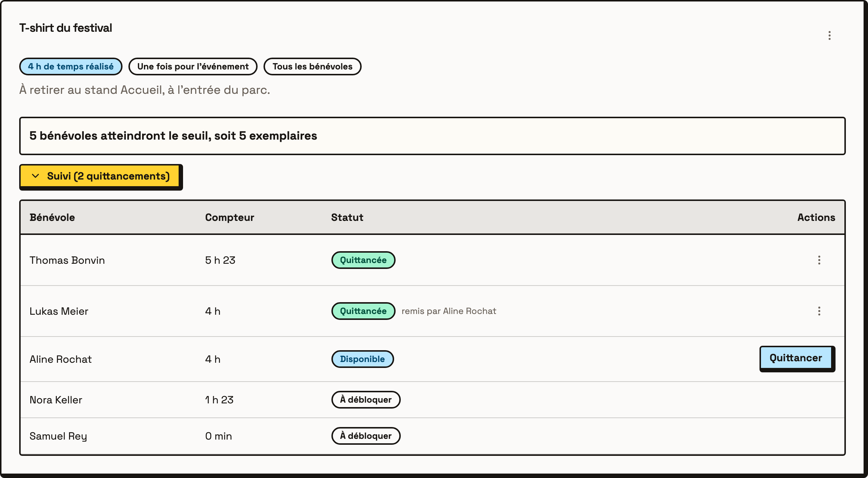Select the Samuel Rey name cell

point(58,436)
